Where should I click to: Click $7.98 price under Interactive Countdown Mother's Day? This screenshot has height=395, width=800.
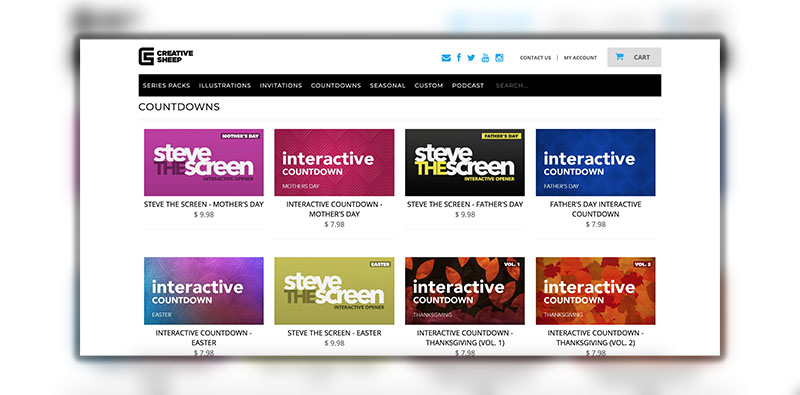[x=334, y=224]
